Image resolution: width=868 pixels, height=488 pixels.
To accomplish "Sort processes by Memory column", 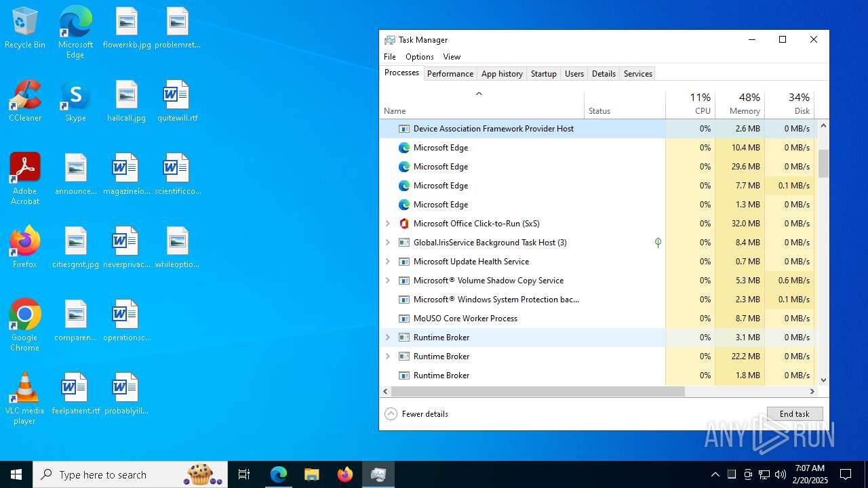I will click(740, 104).
